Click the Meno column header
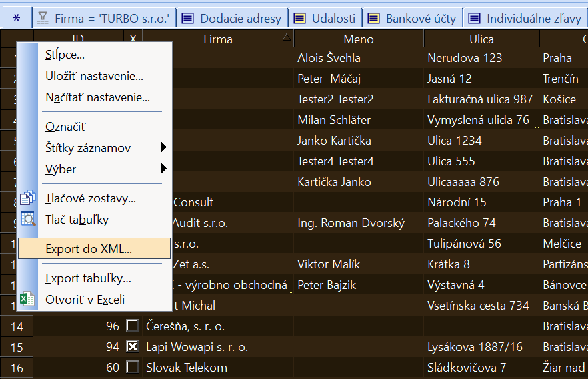588x379 pixels. tap(359, 39)
